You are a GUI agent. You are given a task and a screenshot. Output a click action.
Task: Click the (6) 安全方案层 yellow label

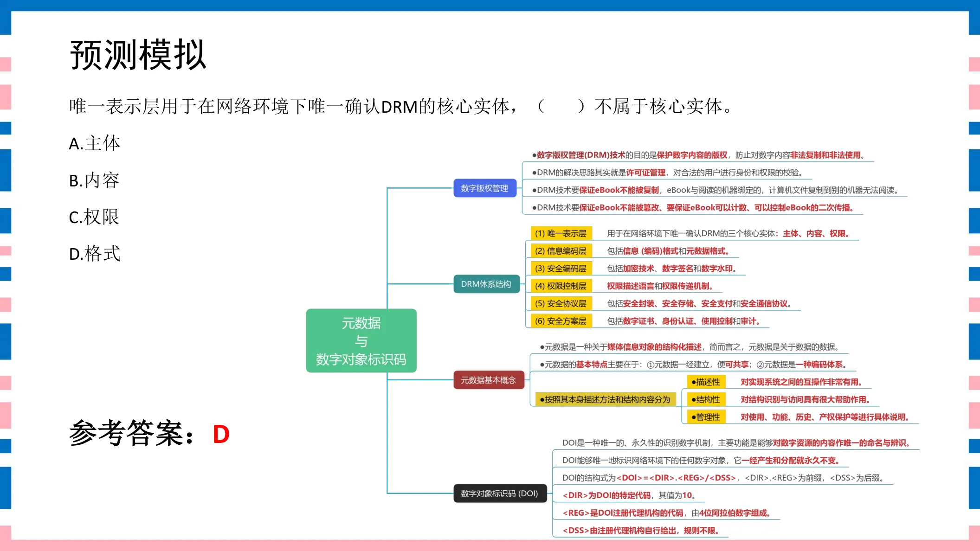pos(561,321)
